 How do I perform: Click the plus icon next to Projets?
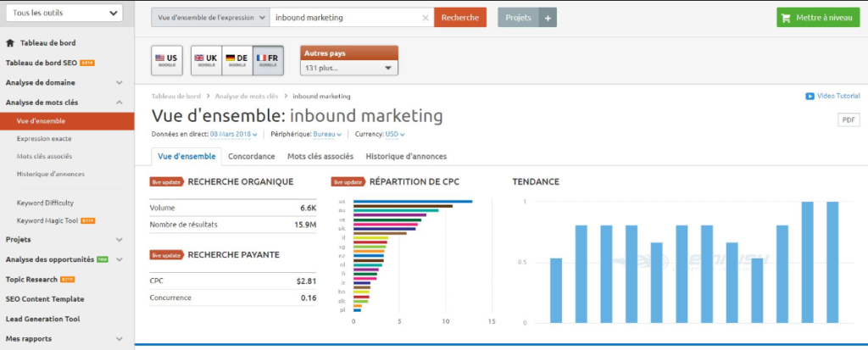pos(548,18)
